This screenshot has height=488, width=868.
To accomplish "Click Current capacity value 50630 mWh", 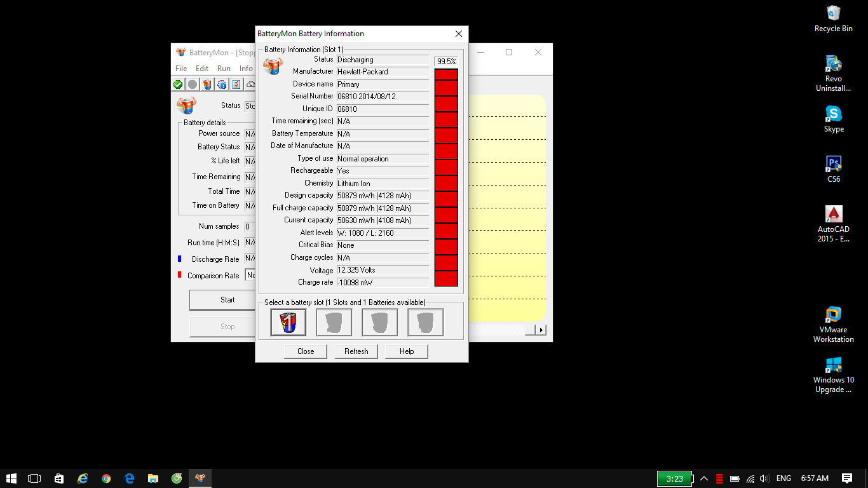I will [x=383, y=220].
